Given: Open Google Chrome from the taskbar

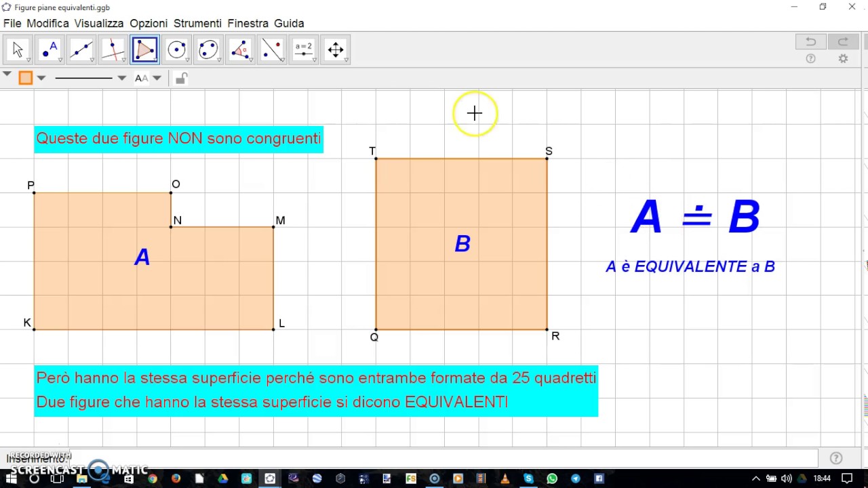Looking at the screenshot, I should (x=153, y=479).
